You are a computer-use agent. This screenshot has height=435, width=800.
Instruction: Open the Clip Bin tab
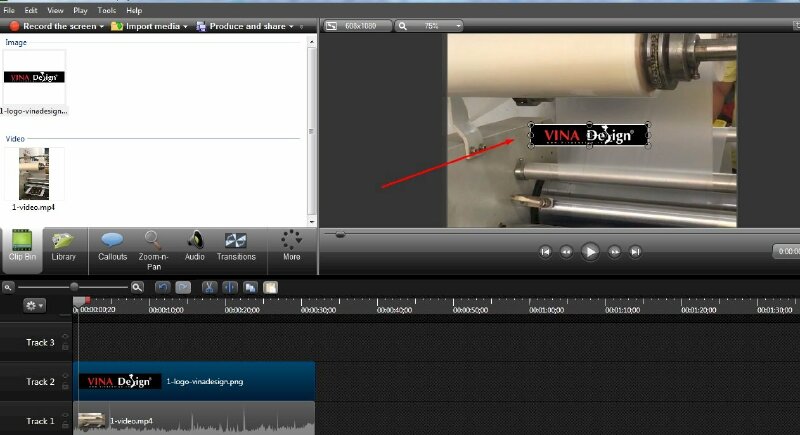pos(22,245)
